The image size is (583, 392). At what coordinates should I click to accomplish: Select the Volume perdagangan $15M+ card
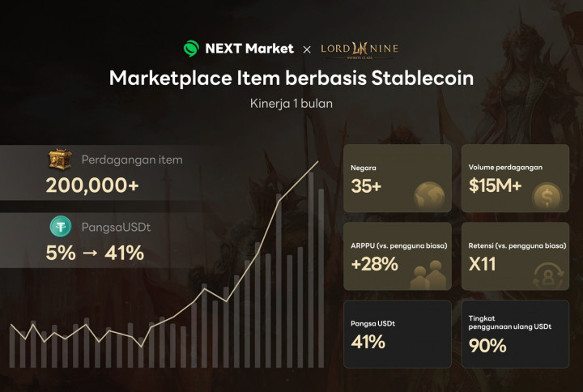click(515, 177)
